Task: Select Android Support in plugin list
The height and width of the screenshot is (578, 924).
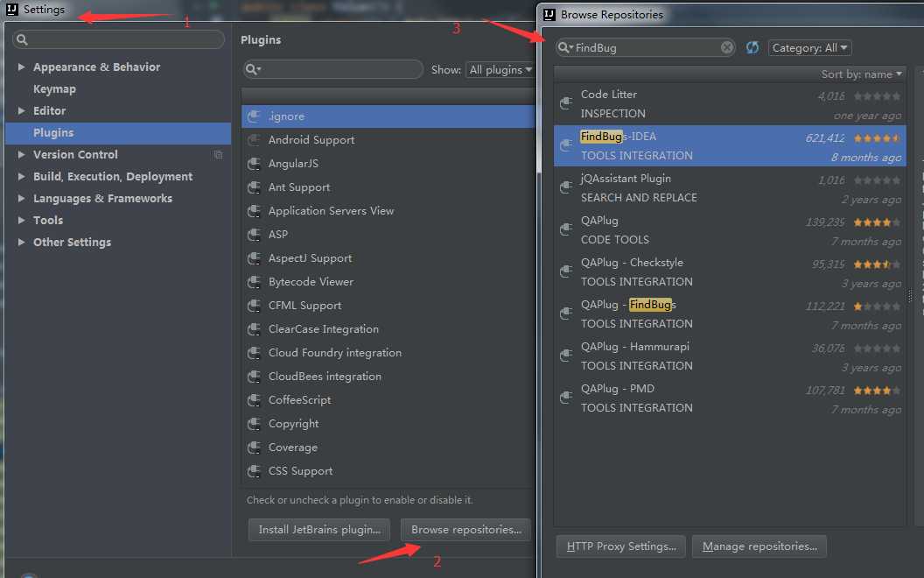Action: click(x=311, y=140)
